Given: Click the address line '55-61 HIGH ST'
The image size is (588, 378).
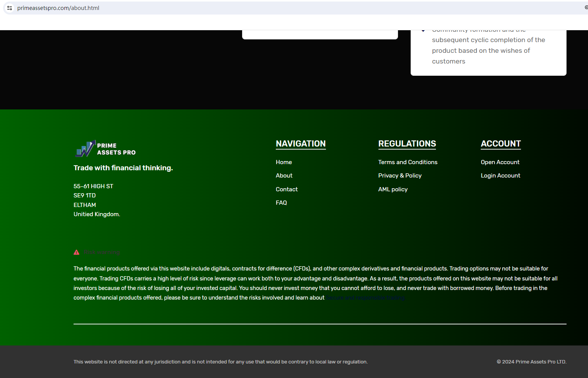Looking at the screenshot, I should click(x=93, y=186).
